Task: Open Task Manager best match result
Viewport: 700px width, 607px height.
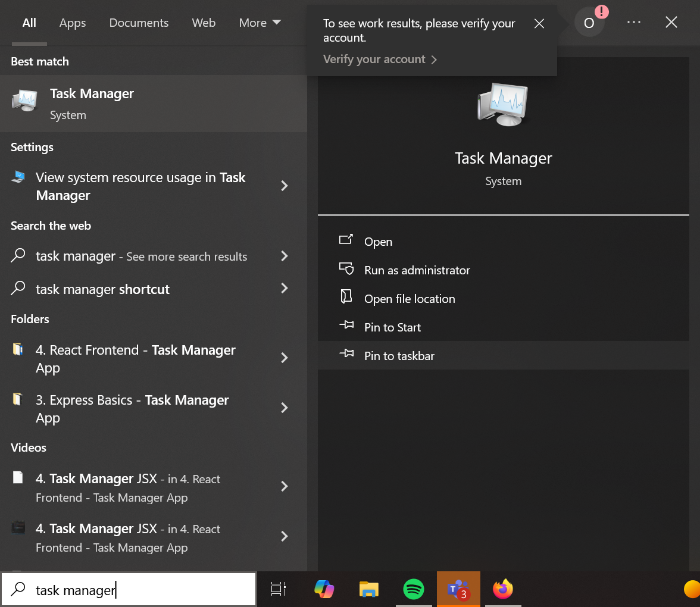Action: 153,104
